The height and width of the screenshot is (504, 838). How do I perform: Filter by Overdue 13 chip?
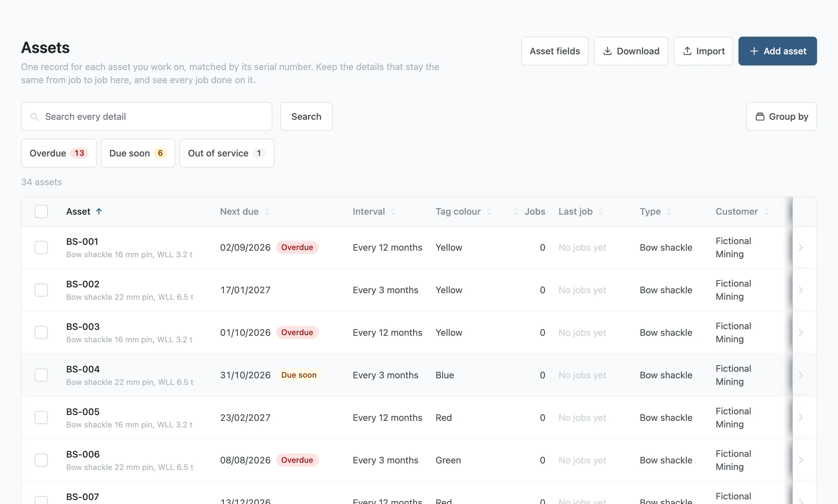(59, 153)
